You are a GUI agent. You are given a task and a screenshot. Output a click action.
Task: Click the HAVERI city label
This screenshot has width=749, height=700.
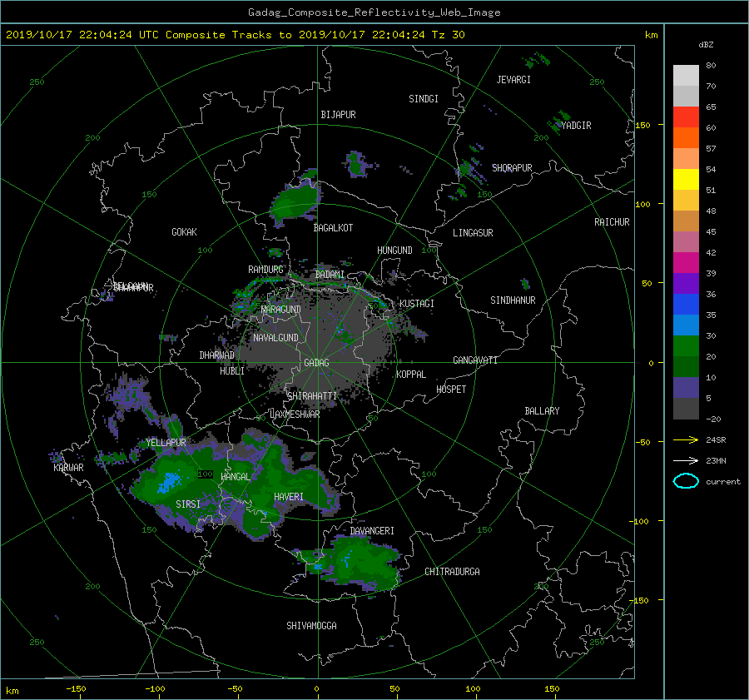289,497
